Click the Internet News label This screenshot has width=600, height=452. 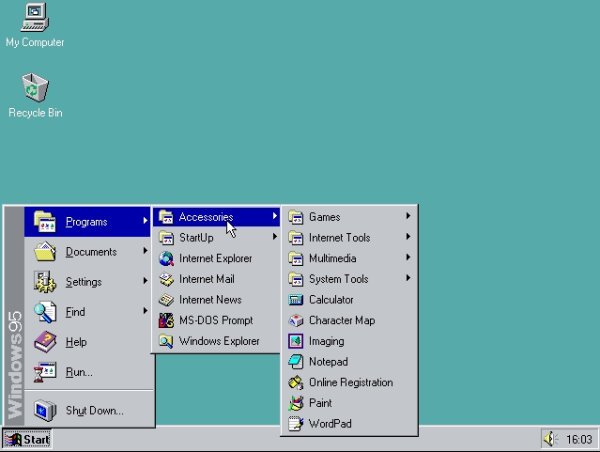(210, 300)
